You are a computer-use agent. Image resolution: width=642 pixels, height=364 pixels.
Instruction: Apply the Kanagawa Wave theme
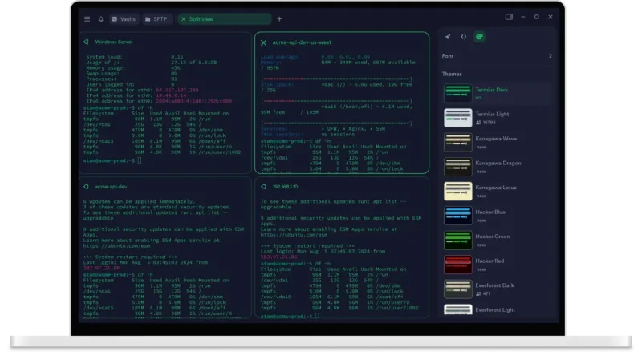coord(497,142)
